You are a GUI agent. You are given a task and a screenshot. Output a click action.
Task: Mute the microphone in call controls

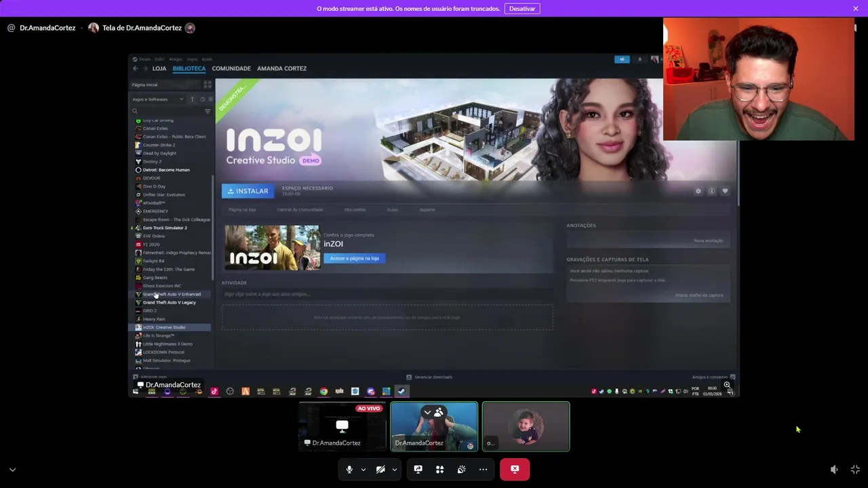coord(349,469)
